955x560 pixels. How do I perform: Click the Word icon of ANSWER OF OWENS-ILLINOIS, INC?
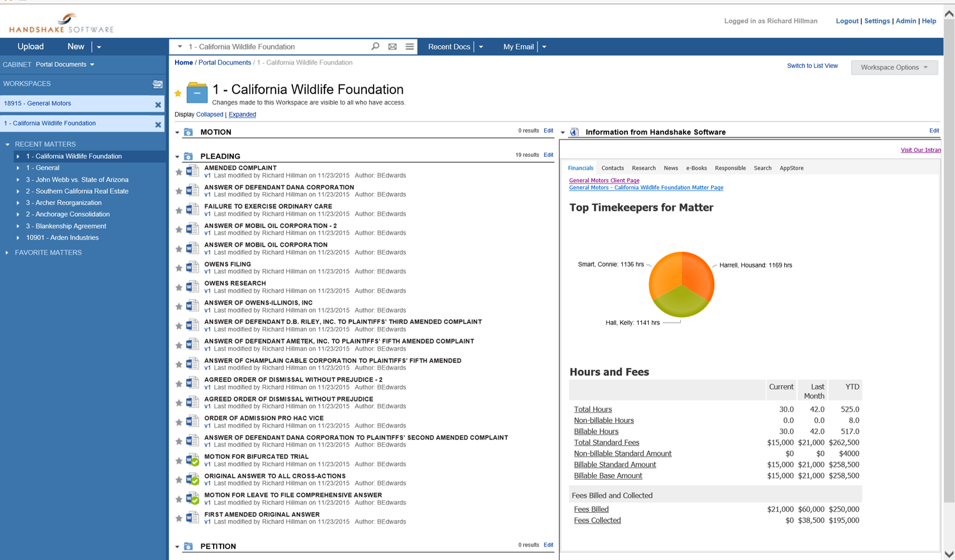(193, 306)
